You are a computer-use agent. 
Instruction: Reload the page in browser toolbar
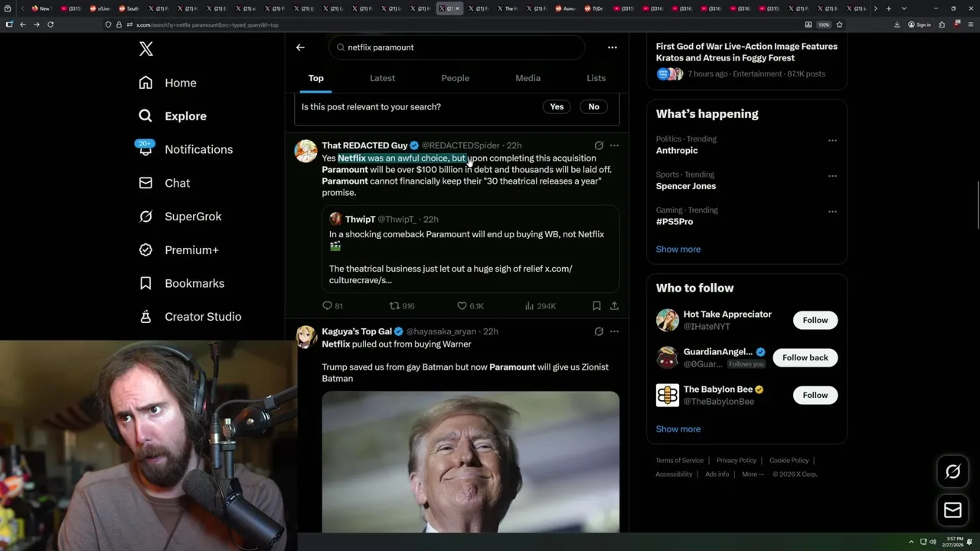[x=51, y=24]
